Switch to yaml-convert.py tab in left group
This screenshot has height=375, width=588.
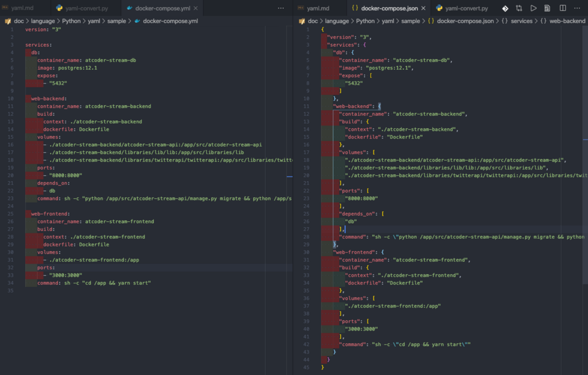click(x=86, y=8)
